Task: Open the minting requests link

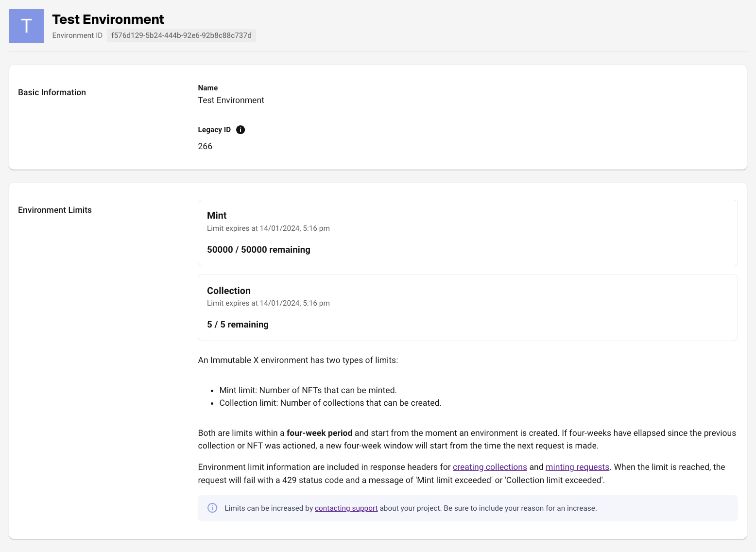Action: coord(577,467)
